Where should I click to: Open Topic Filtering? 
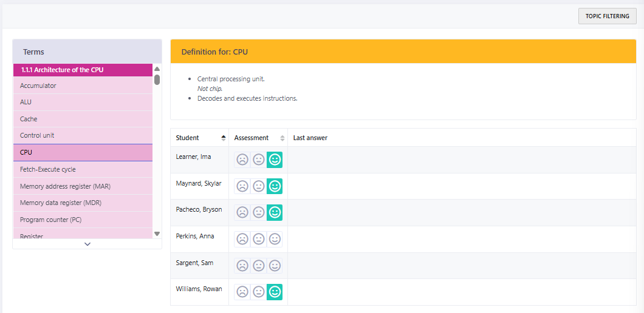[x=607, y=16]
